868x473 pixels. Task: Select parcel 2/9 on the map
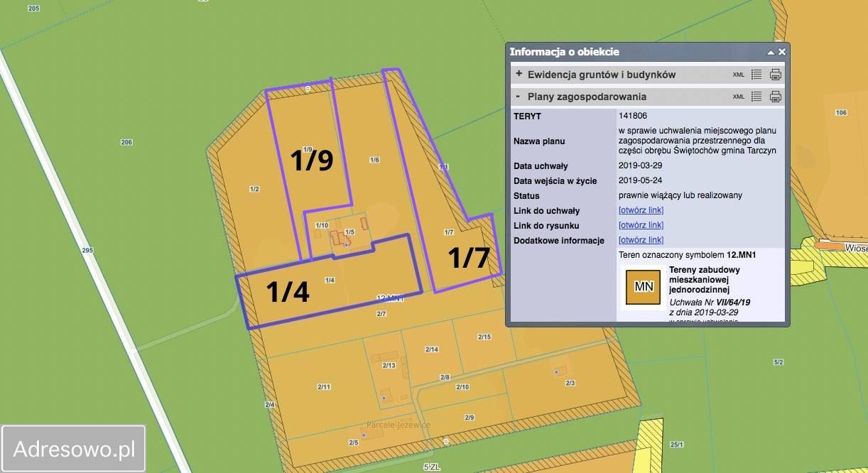469,418
